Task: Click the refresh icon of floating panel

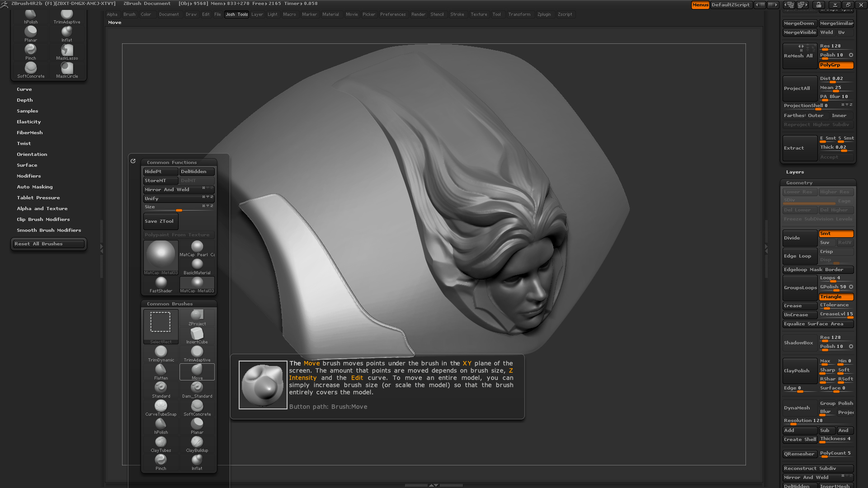Action: coord(133,161)
